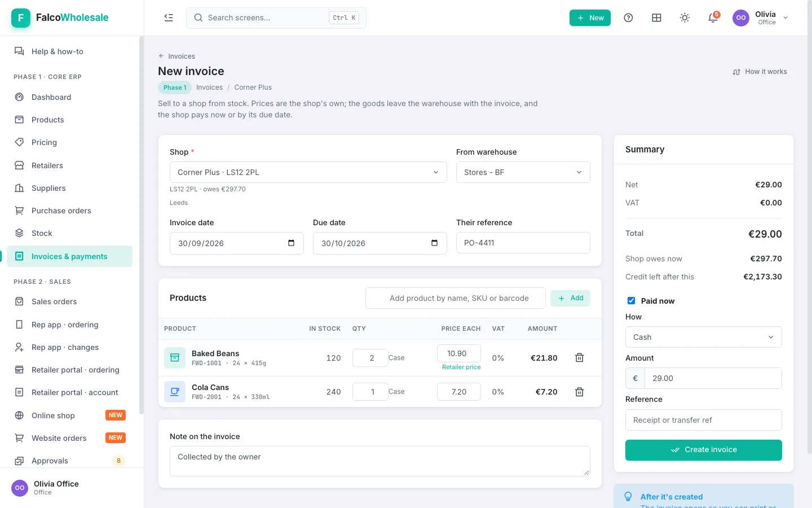812x508 pixels.
Task: Click the Purchase orders cart icon
Action: coord(19,211)
